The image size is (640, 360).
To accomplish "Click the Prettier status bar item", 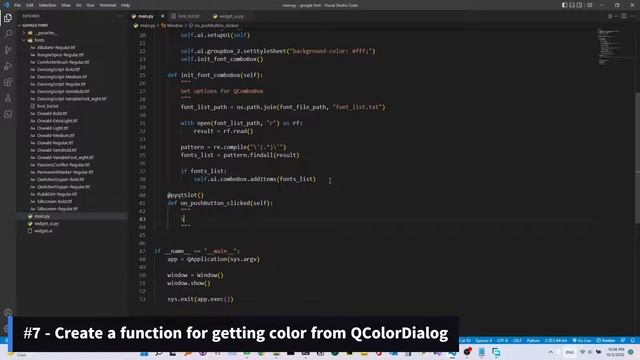I will (x=606, y=340).
